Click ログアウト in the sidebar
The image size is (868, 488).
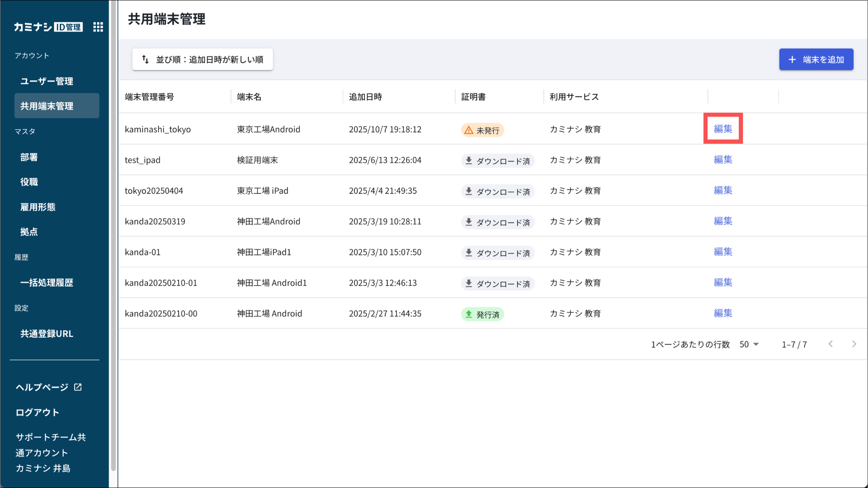tap(37, 413)
